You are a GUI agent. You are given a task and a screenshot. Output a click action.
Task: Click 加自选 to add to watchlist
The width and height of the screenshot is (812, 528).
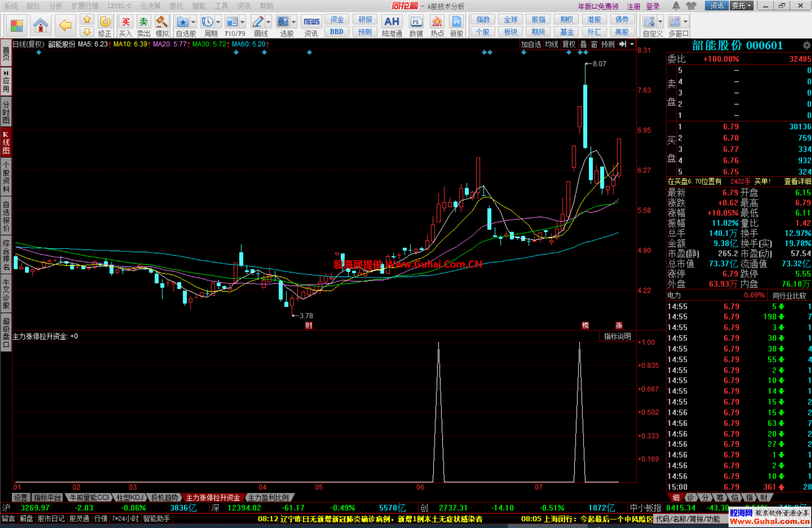click(x=531, y=44)
